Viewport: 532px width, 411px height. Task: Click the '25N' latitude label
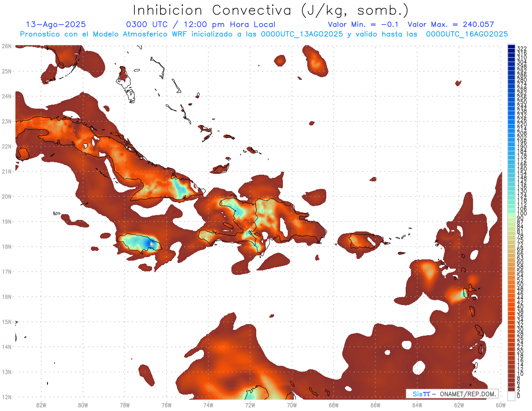6,71
